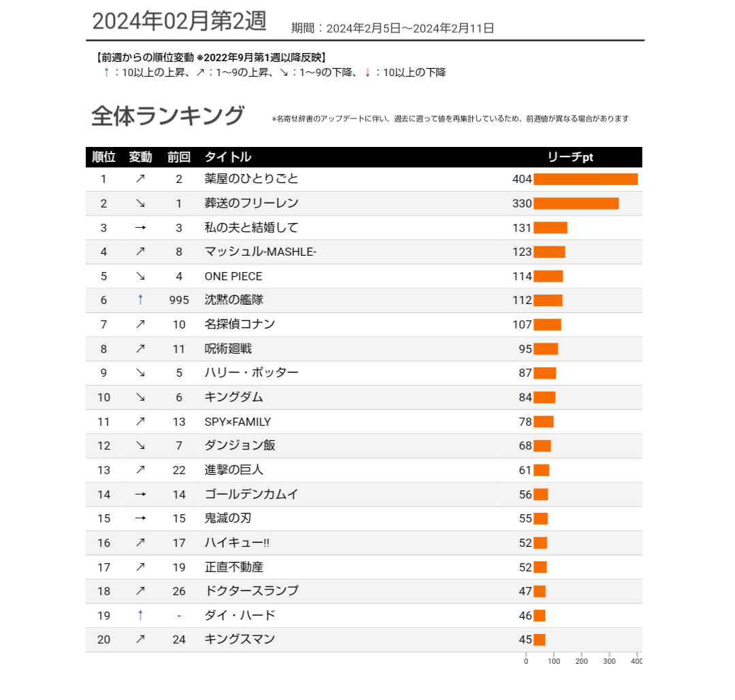Click the up-right arrow for 薬屋のひとりごと
The image size is (735, 700).
140,179
